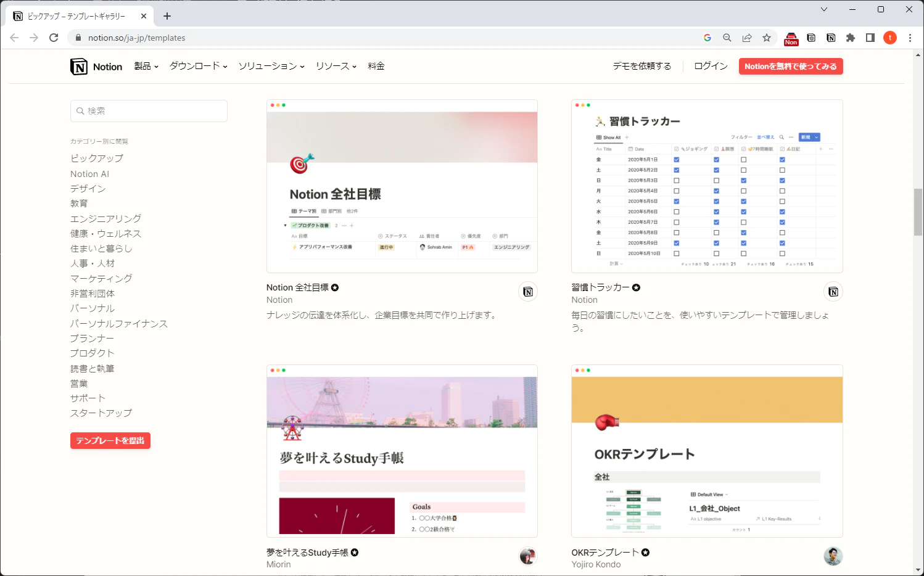
Task: Reload the page with the browser refresh icon
Action: (54, 38)
